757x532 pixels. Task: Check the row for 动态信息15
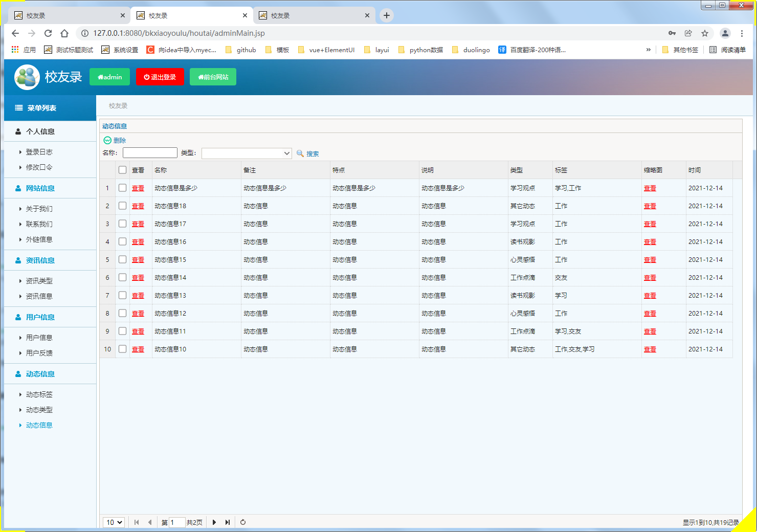tap(122, 259)
